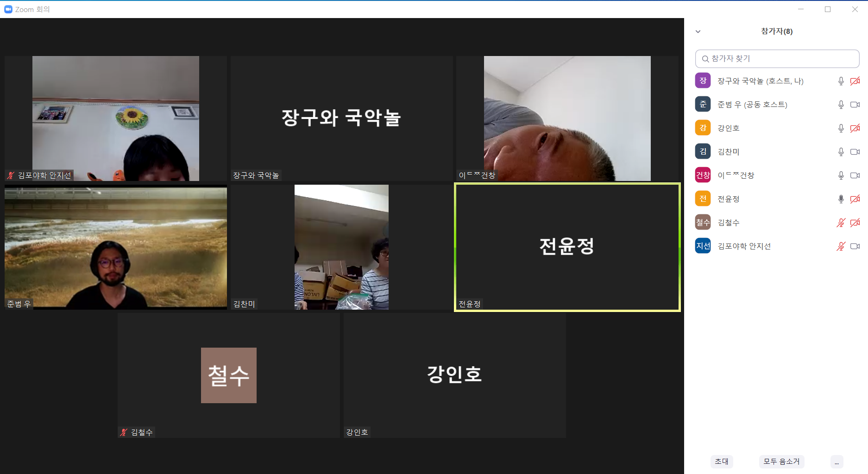The height and width of the screenshot is (474, 868).
Task: Click video camera icon next to 준범 우
Action: 855,105
